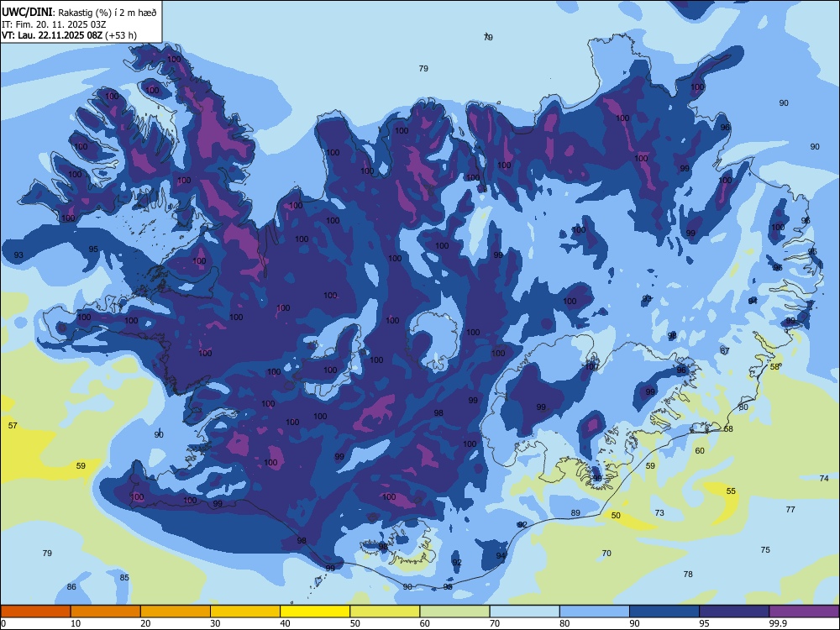Viewport: 840px width, 630px height.
Task: Select the humidity value 75 on the map
Action: tap(765, 549)
